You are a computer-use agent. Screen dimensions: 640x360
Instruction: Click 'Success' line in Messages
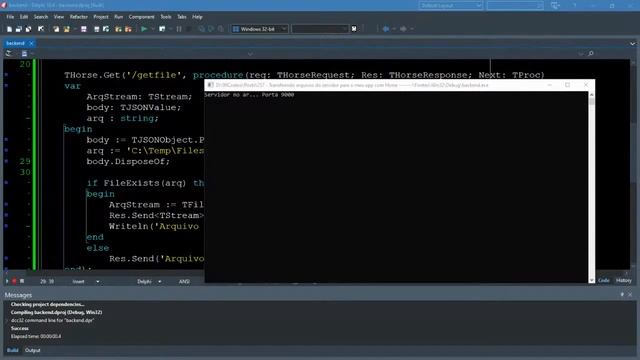pyautogui.click(x=20, y=328)
